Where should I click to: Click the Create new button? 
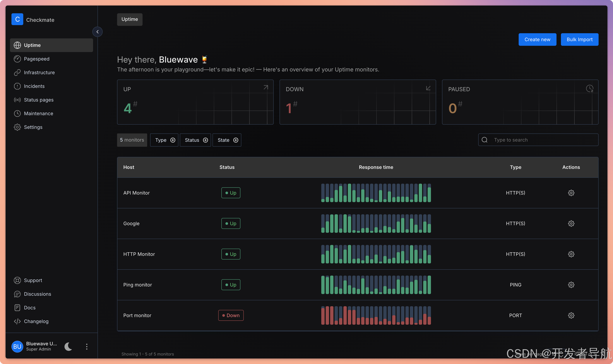(537, 40)
